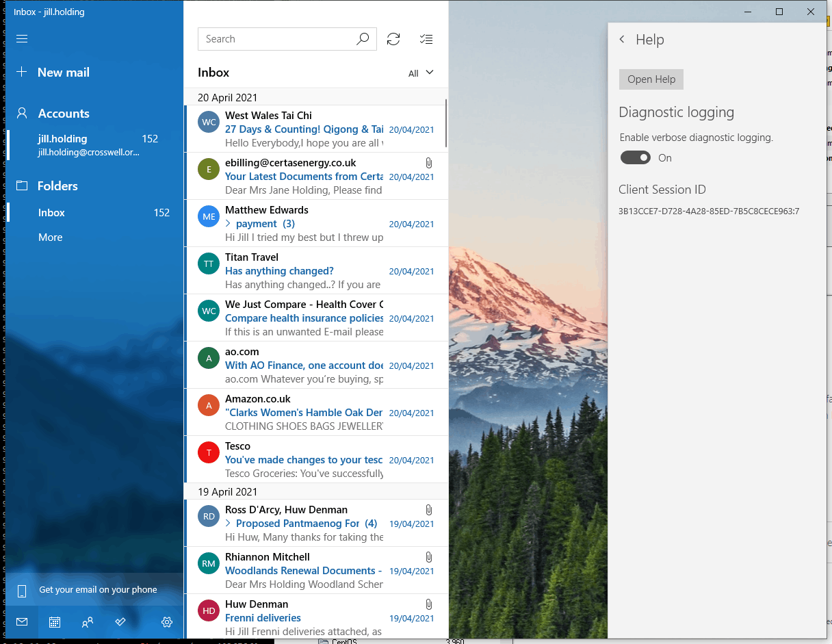Click the Client Session ID value
This screenshot has height=644, width=832.
point(709,211)
